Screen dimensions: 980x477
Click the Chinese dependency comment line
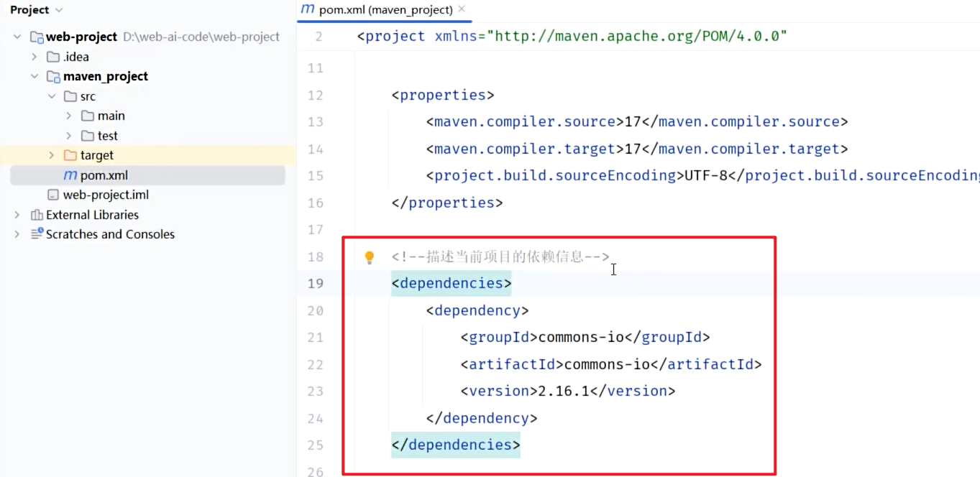(x=500, y=256)
